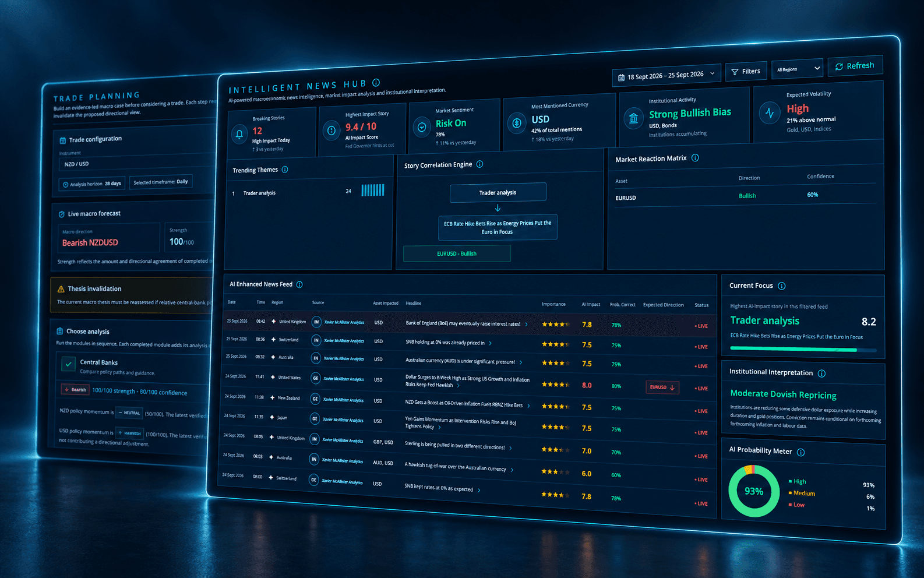The width and height of the screenshot is (924, 578).
Task: Click the Selected timeframe: Daily chip
Action: (161, 182)
